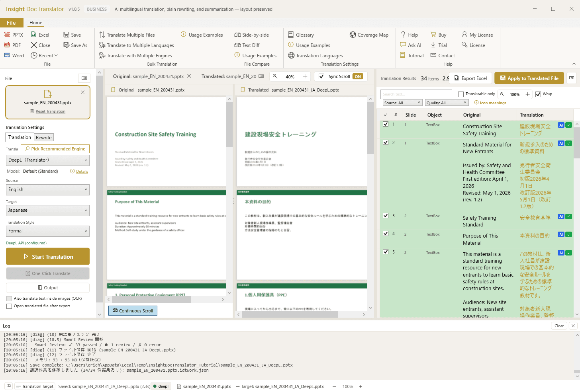Expand the Recent files dropdown

click(x=44, y=55)
